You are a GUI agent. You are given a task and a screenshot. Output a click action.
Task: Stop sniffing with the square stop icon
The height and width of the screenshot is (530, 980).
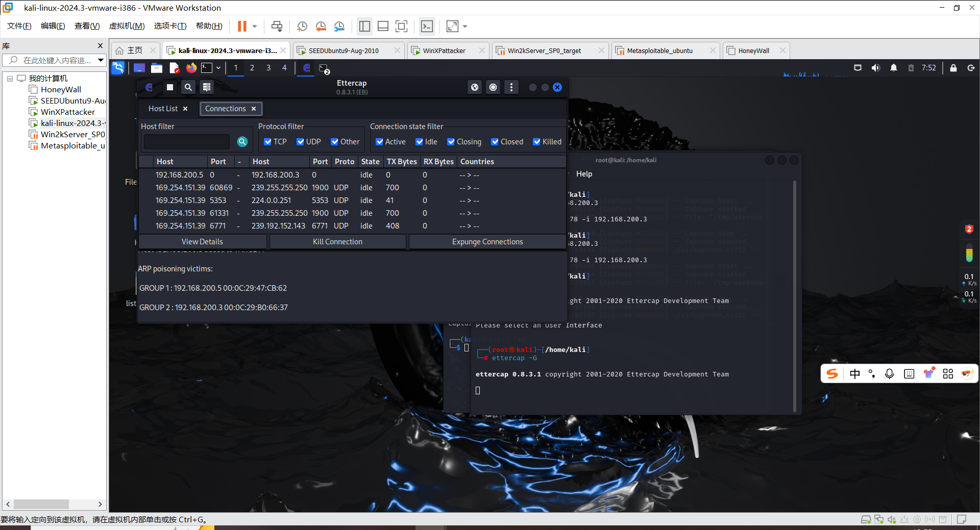click(x=170, y=87)
